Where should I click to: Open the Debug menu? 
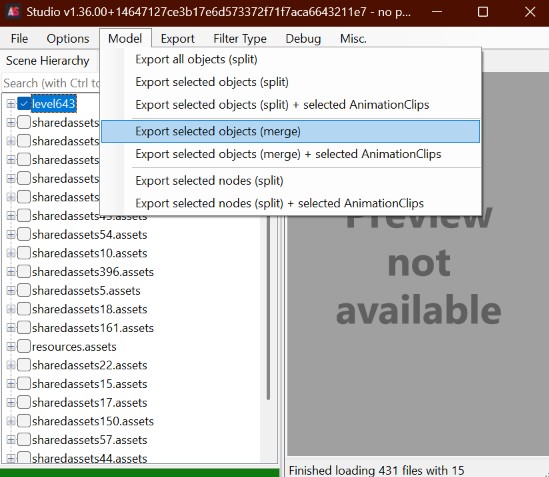tap(303, 39)
